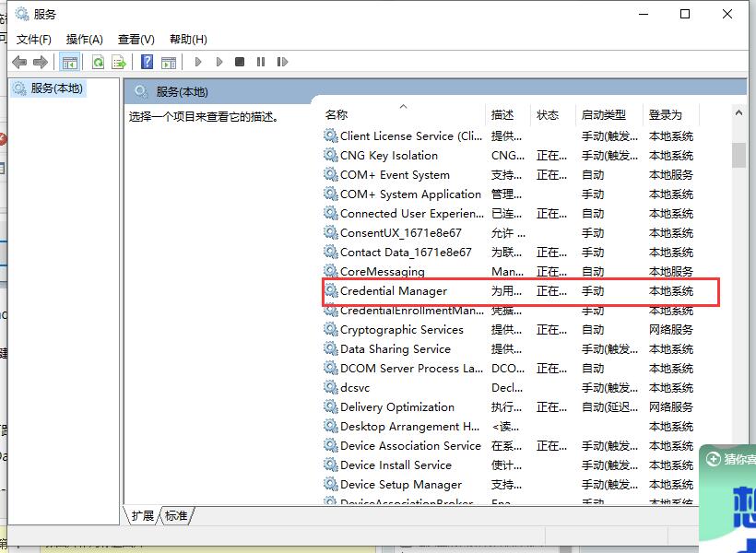Select the CredentialEnrollmentMan... service row
756x553 pixels.
click(x=511, y=311)
